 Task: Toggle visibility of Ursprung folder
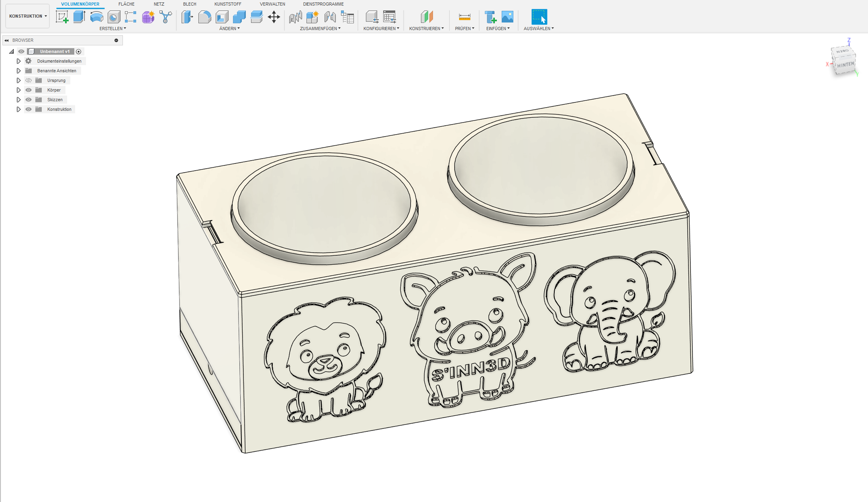click(x=29, y=80)
